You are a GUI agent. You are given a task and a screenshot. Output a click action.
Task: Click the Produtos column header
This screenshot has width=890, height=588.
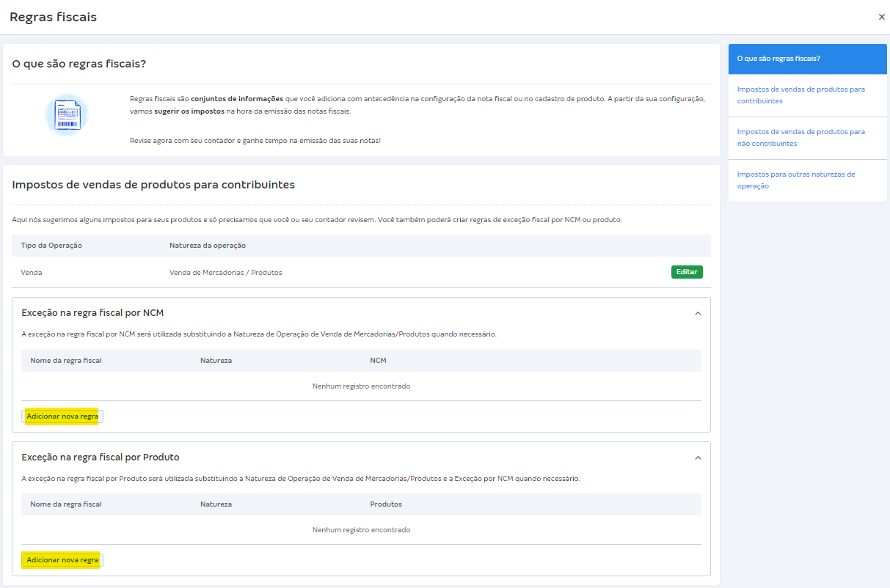386,504
